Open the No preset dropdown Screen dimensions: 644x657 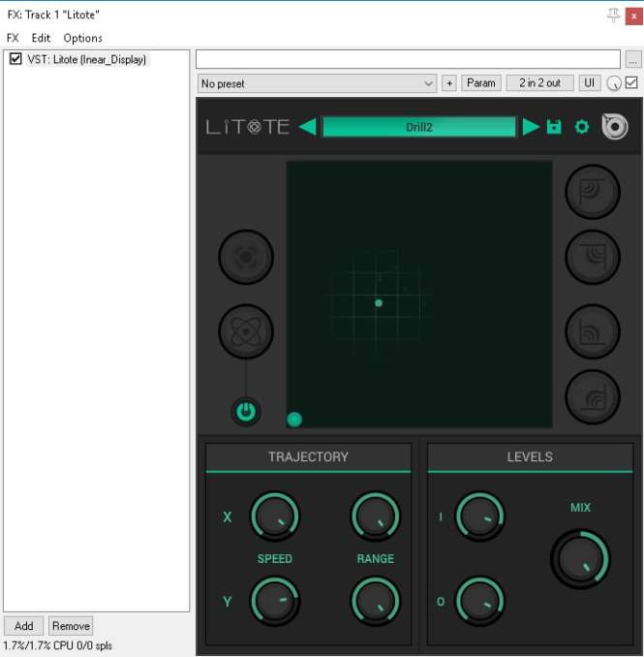click(x=318, y=83)
